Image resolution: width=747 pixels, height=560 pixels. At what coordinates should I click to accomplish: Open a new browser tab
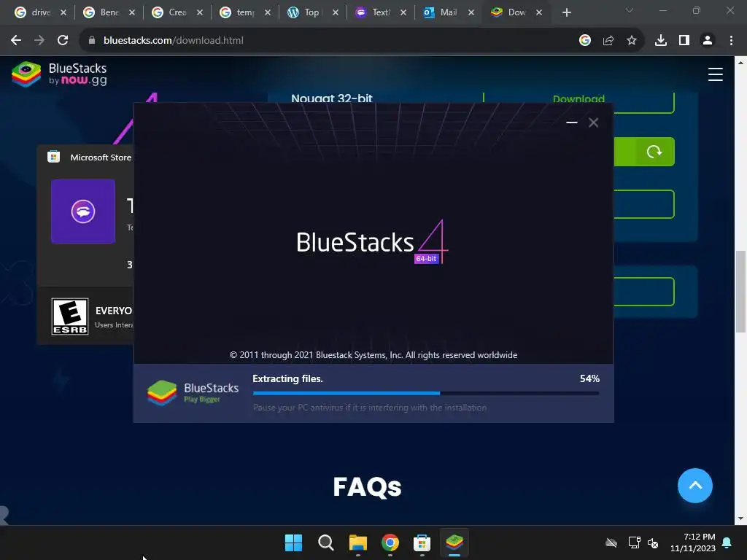[566, 13]
